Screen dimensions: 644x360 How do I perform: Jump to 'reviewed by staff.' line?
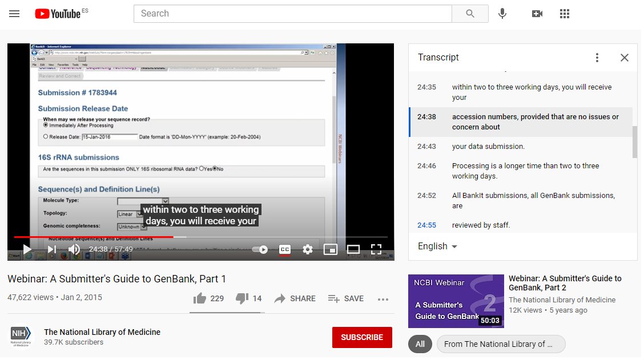521,225
